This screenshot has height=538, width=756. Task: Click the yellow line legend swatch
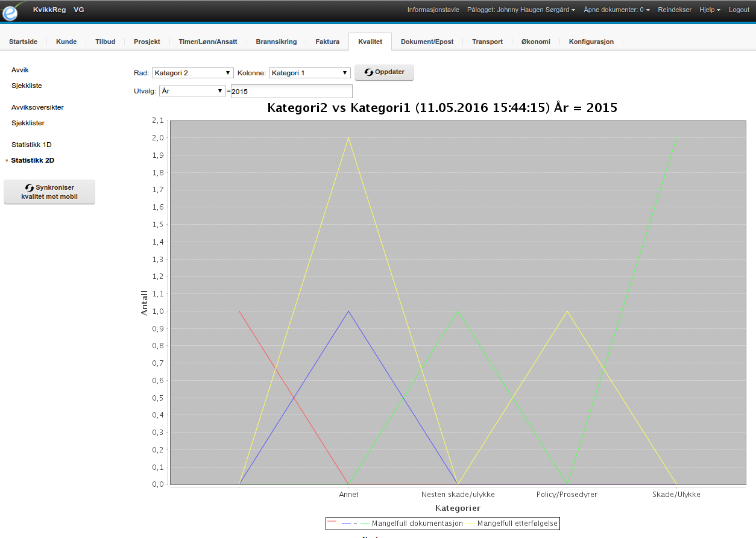coord(470,524)
